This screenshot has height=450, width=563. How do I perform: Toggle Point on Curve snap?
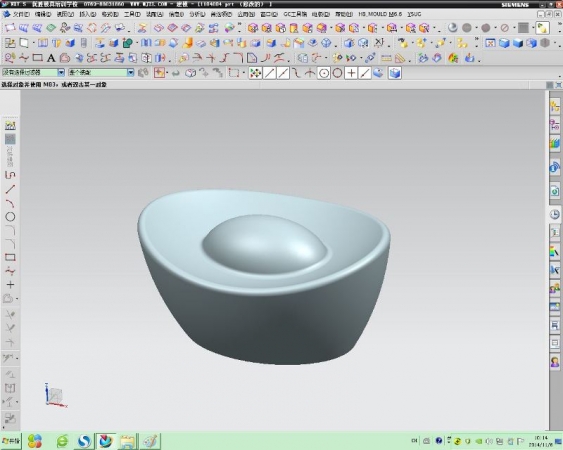[x=364, y=73]
